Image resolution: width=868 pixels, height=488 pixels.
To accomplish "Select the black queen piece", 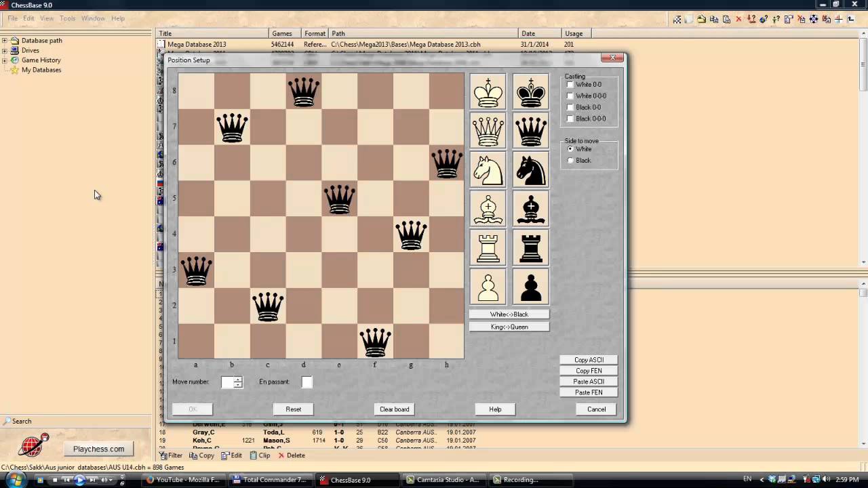I will 531,130.
